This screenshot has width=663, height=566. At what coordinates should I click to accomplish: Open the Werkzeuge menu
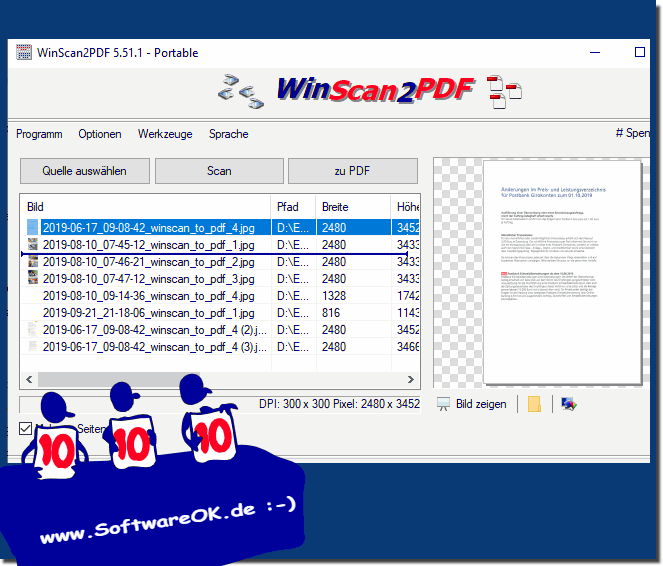(165, 134)
